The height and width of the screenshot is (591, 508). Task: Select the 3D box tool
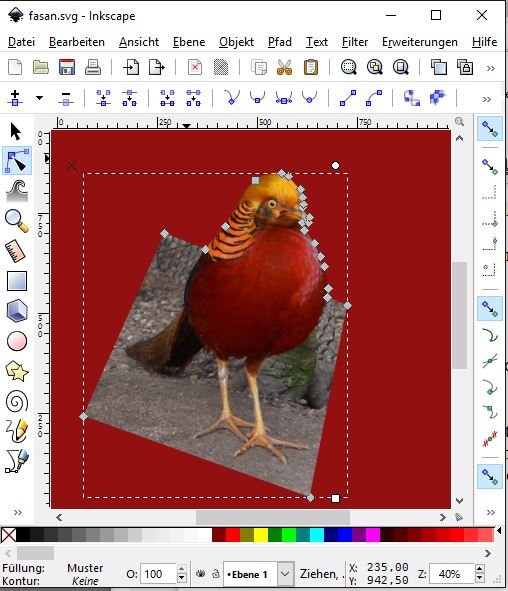point(17,311)
